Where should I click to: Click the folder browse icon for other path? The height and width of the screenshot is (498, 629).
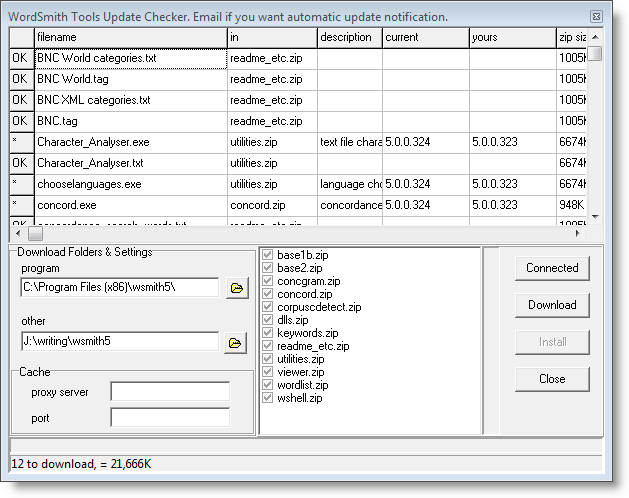(236, 343)
